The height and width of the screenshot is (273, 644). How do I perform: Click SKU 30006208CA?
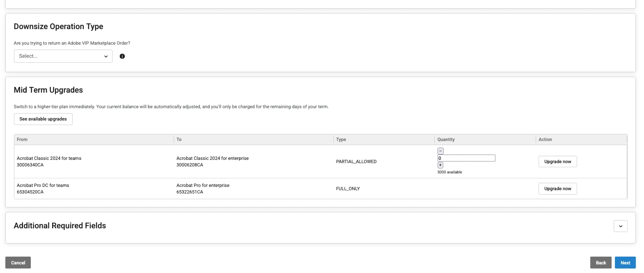190,165
